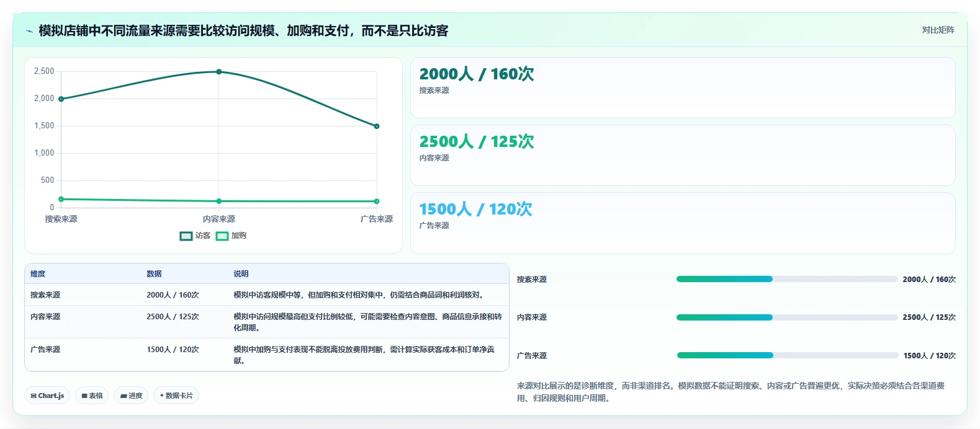Click the 内容来源 label beside progress bar
This screenshot has width=980, height=429.
coord(532,317)
